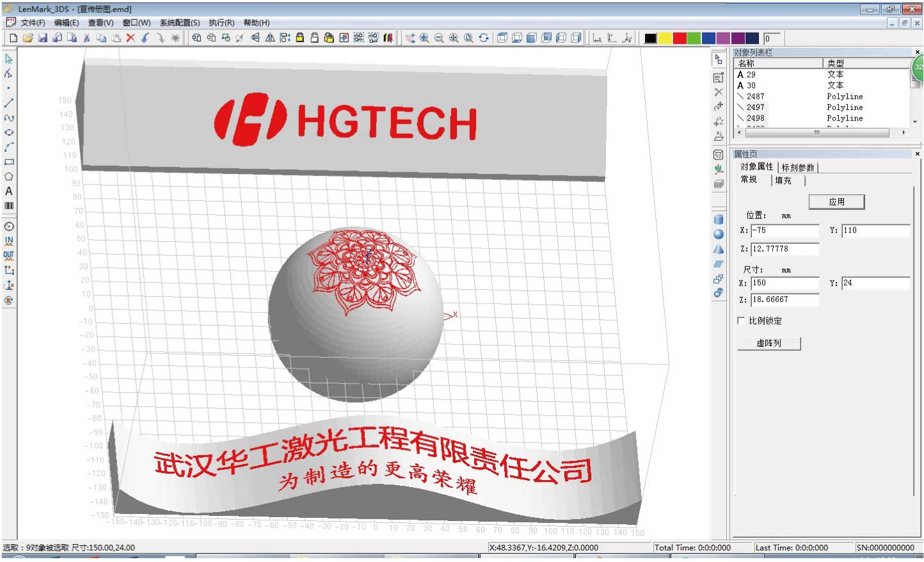Screen dimensions: 924x562
Task: Select object row 30 in object list
Action: pos(822,85)
